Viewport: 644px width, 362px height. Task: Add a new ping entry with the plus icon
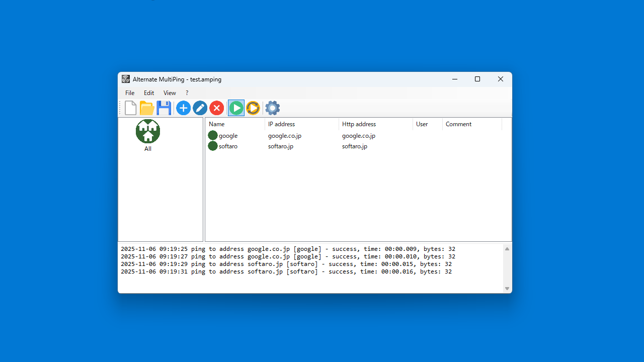point(183,108)
